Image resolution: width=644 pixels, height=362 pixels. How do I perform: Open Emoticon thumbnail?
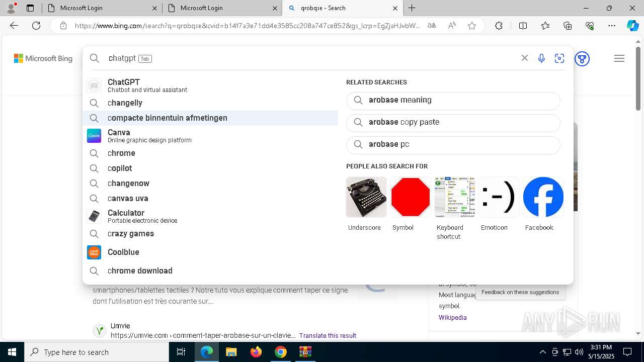(499, 197)
